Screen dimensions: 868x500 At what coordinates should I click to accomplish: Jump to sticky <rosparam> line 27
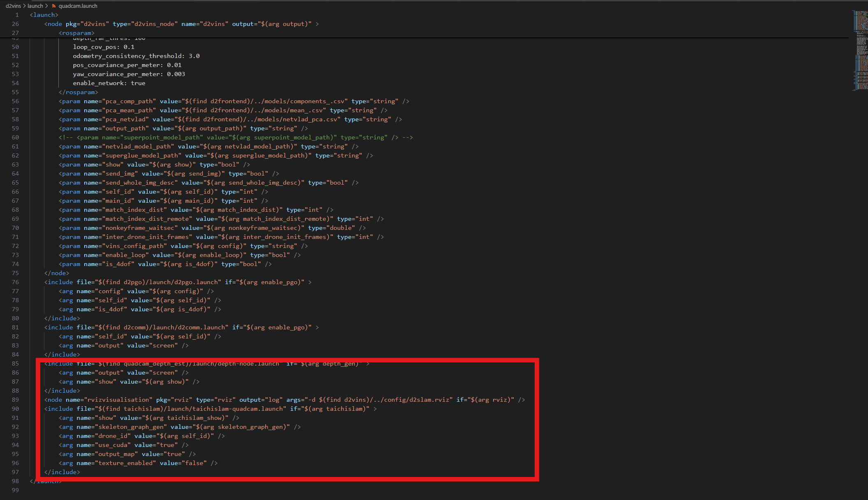76,33
